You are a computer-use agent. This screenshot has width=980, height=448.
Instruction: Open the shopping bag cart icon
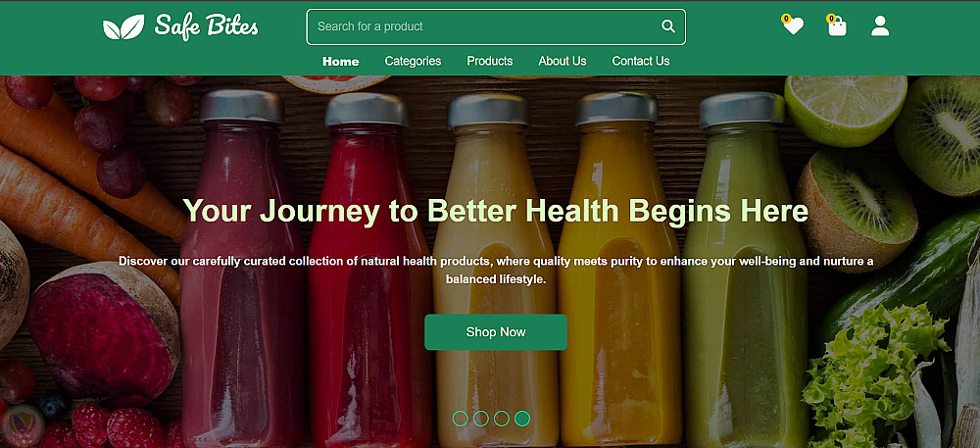click(x=837, y=26)
